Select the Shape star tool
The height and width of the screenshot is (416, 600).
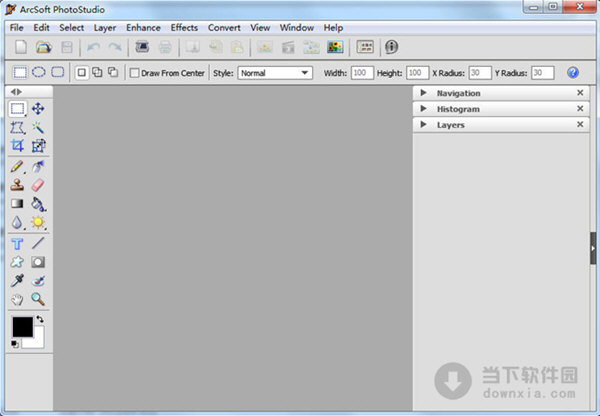click(x=17, y=262)
